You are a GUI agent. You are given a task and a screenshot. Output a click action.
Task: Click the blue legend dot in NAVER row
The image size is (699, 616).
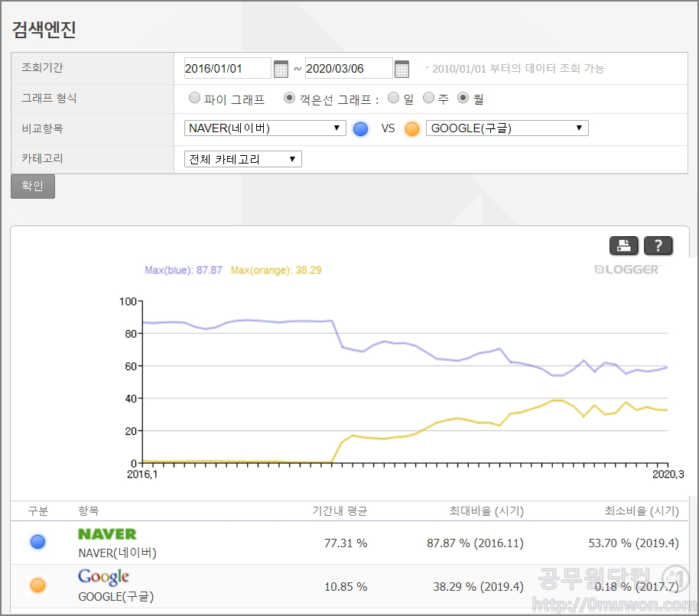click(38, 542)
